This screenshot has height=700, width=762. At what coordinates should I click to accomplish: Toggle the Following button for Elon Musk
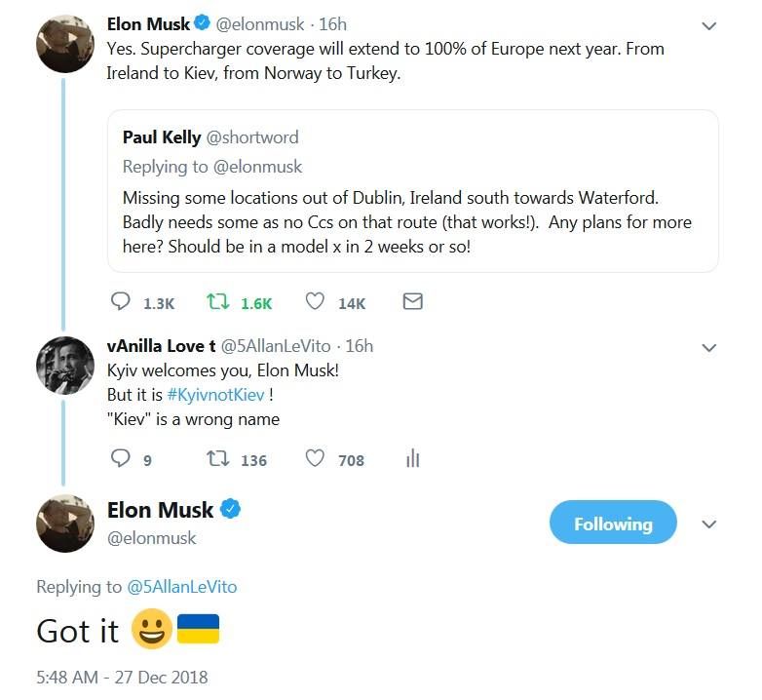[x=613, y=523]
